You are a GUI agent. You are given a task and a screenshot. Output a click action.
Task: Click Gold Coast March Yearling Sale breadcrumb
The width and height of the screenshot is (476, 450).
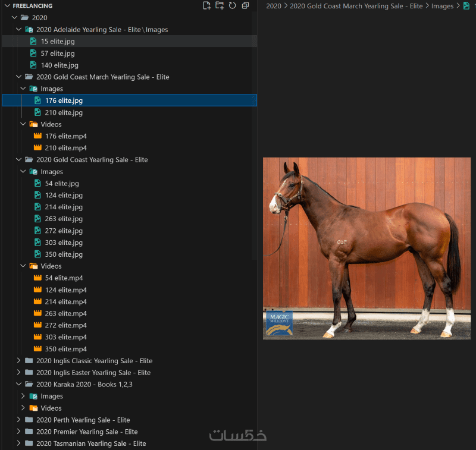[x=356, y=6]
